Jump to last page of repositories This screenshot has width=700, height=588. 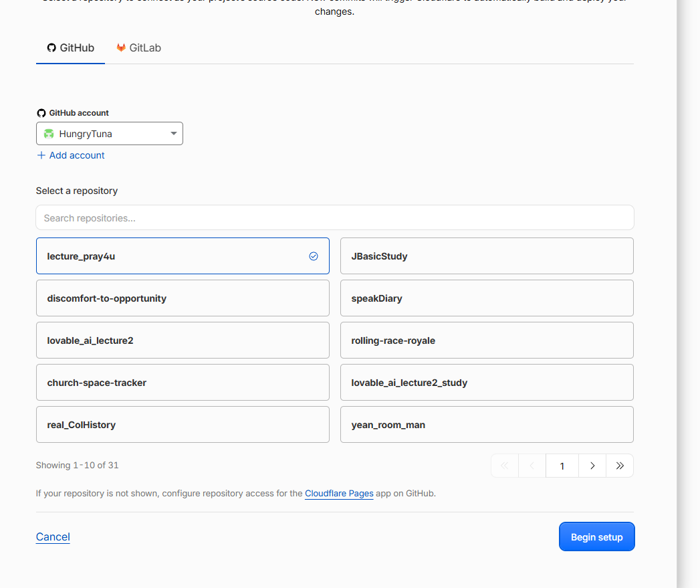tap(620, 466)
